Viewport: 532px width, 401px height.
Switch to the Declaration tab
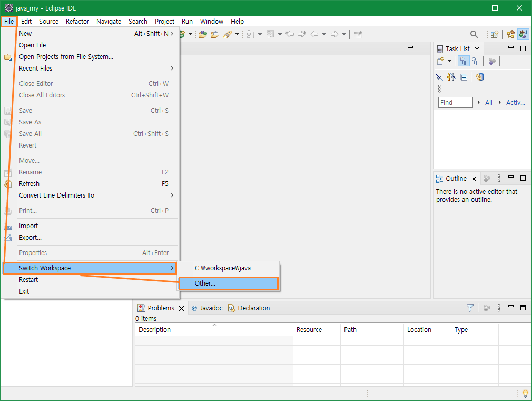tap(249, 308)
